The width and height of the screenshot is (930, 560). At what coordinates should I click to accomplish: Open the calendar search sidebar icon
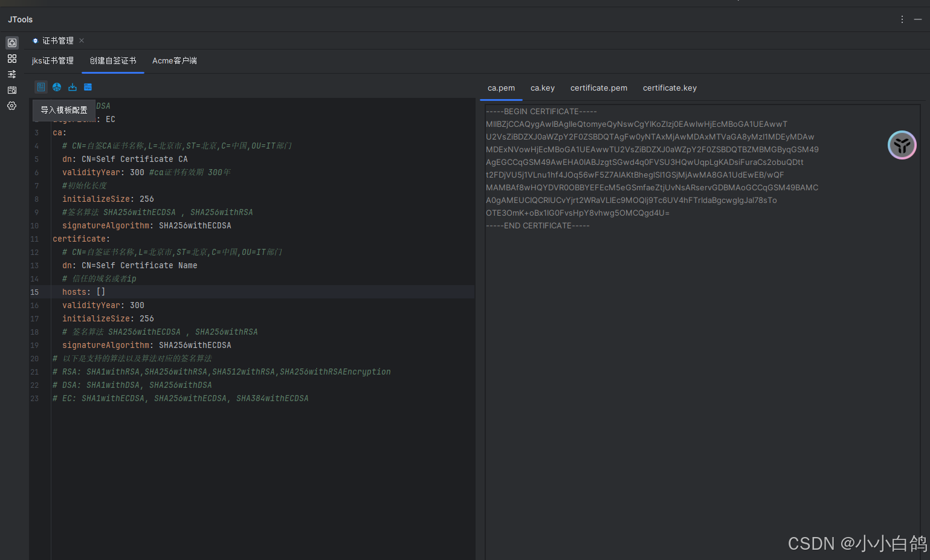(x=12, y=90)
